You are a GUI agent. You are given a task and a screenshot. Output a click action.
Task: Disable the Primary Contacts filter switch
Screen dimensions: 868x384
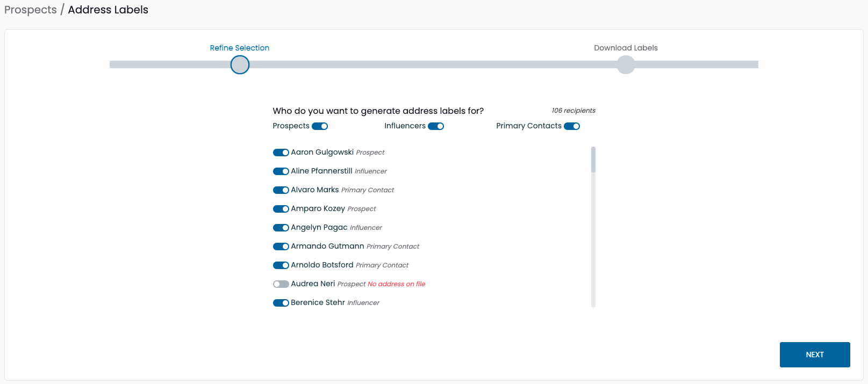click(x=572, y=126)
